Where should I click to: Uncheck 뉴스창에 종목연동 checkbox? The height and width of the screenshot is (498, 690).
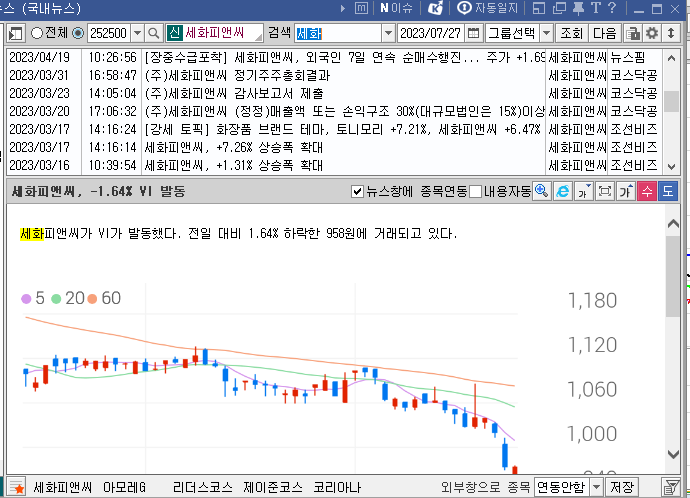[x=357, y=192]
